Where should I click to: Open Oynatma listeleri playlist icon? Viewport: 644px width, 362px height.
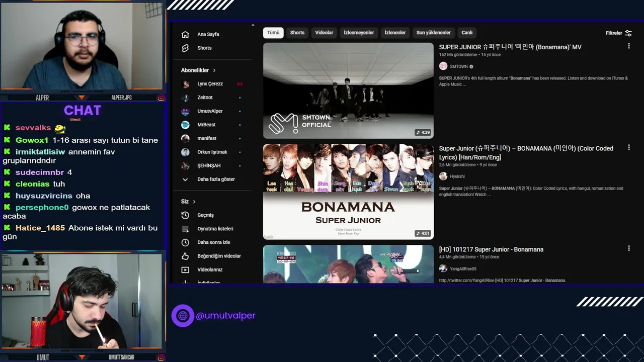(x=185, y=229)
